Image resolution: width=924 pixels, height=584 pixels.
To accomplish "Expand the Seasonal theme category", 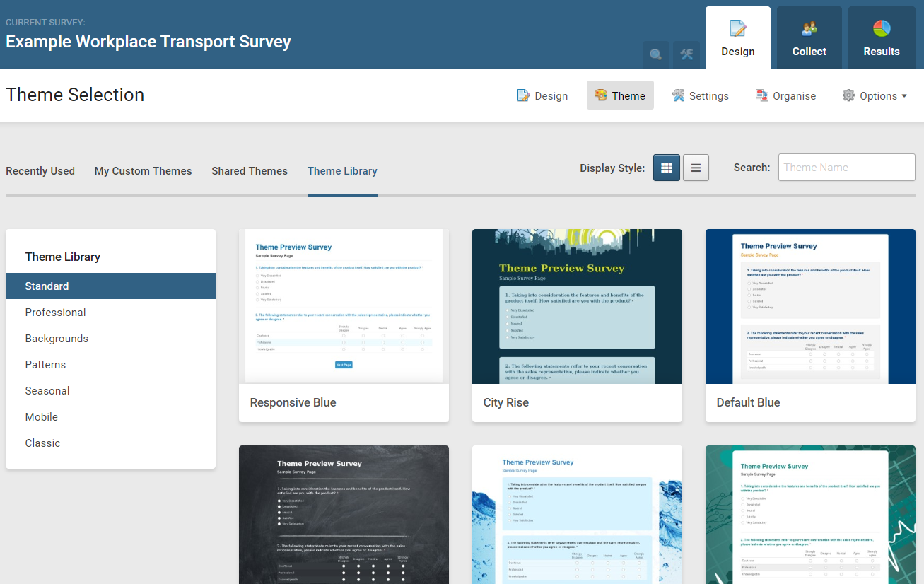I will point(47,390).
